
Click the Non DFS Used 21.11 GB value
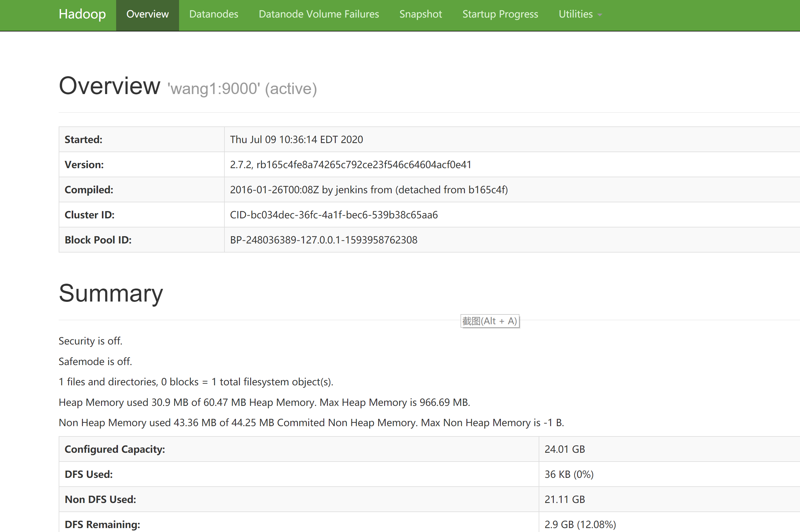point(565,499)
